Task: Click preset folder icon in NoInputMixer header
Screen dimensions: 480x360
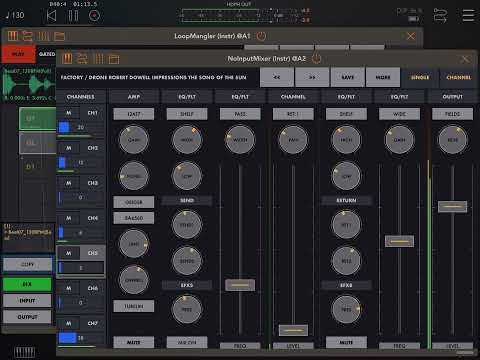Action: [114, 59]
